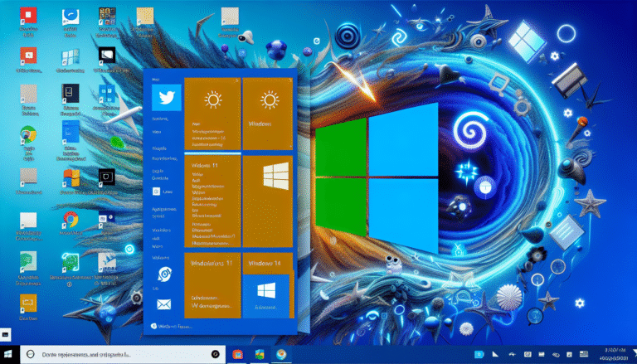Screen dimensions: 637x364
Task: Open the cream Windows logo tile
Action: tap(268, 201)
